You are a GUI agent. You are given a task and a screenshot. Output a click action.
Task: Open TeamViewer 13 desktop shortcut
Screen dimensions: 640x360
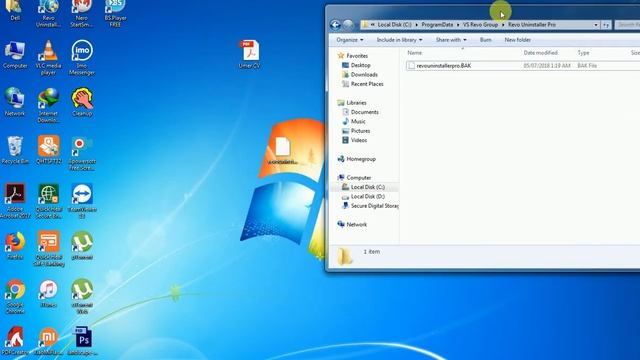[x=82, y=201]
